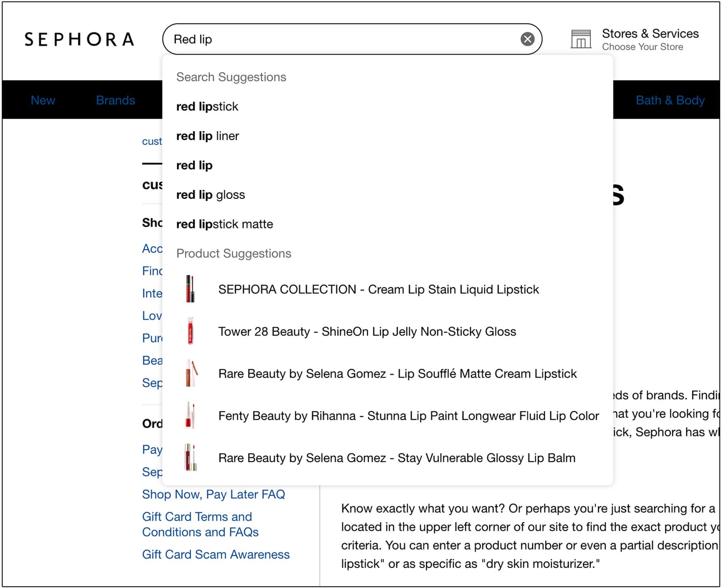Open the Stay Vulnerable Glossy Lip Balm thumbnail
Viewport: 722px width, 588px height.
190,457
